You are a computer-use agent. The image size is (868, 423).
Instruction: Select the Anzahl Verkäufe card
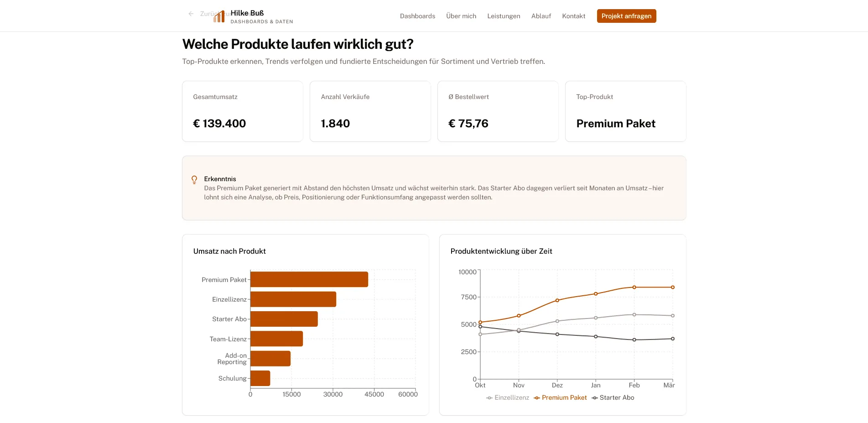click(x=370, y=111)
